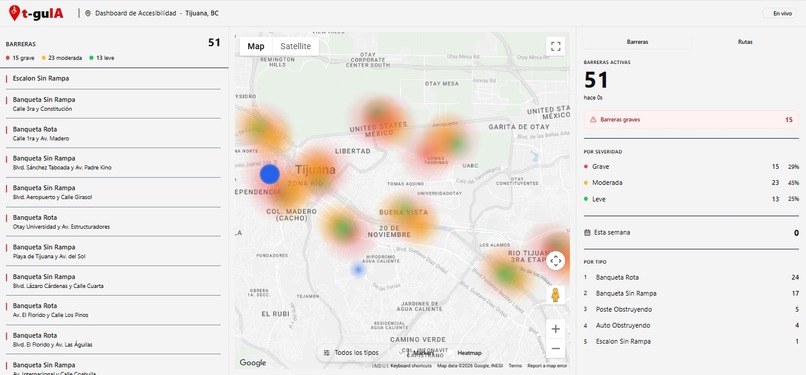
Task: Click the large blue location marker on map
Action: [269, 174]
